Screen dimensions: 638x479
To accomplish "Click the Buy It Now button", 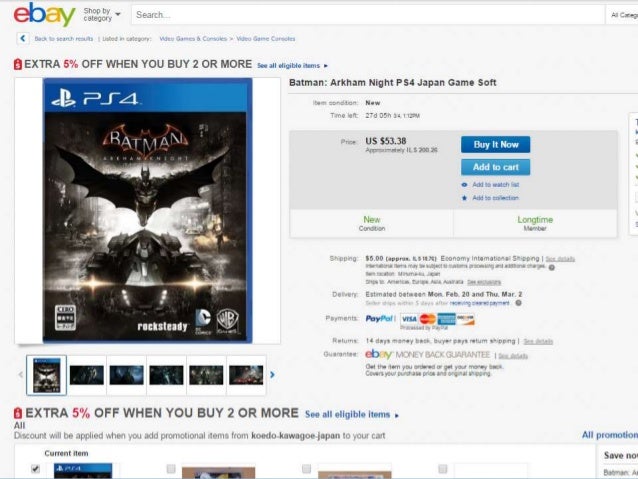I will pos(495,144).
